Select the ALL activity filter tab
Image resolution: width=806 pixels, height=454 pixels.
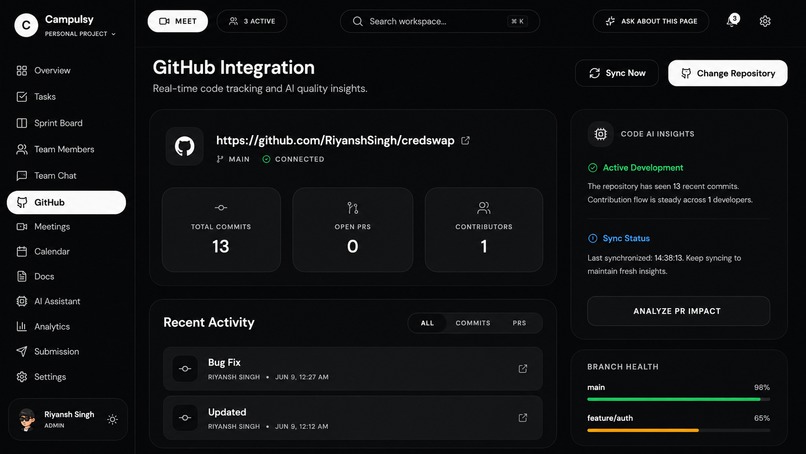click(427, 323)
